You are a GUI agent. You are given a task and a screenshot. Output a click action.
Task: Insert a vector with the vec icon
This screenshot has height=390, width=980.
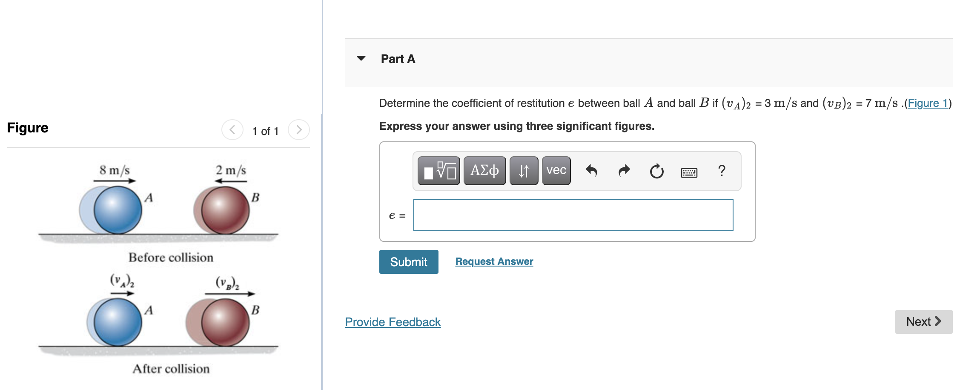pyautogui.click(x=556, y=171)
